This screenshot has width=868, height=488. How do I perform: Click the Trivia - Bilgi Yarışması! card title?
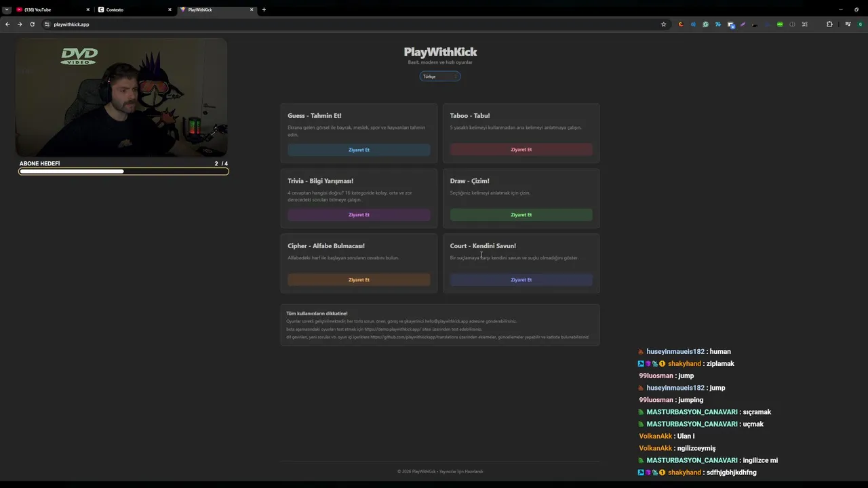[x=320, y=181]
